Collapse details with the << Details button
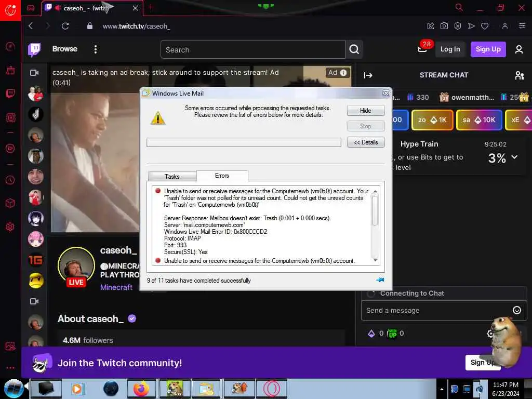Viewport: 532px width, 399px height. pyautogui.click(x=366, y=142)
